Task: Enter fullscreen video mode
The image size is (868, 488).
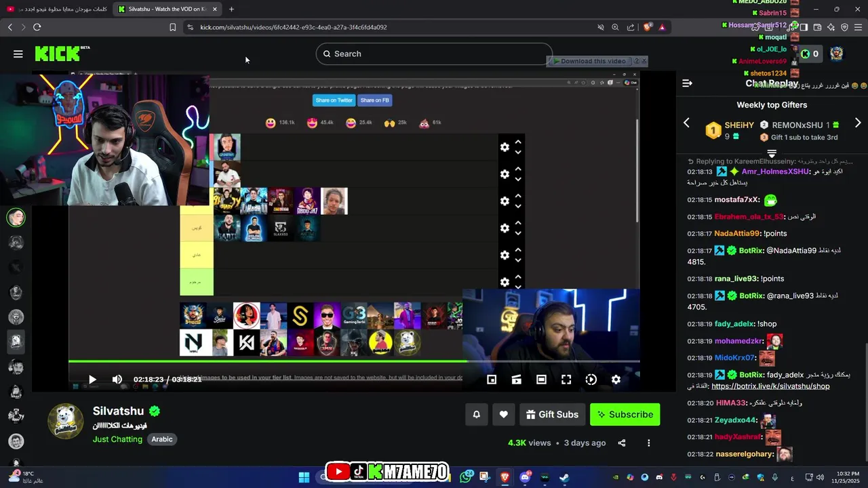Action: click(566, 380)
